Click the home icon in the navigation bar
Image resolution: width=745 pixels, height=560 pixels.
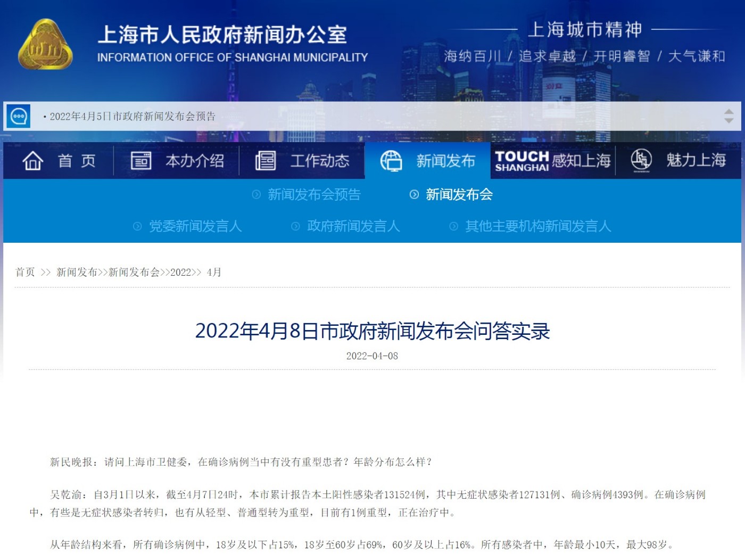(33, 160)
